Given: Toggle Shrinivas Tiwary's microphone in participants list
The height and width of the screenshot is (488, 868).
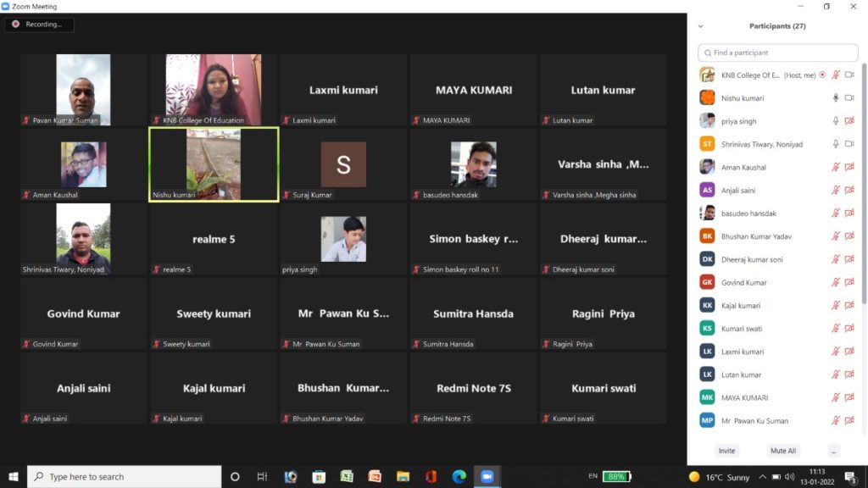Looking at the screenshot, I should pos(836,144).
